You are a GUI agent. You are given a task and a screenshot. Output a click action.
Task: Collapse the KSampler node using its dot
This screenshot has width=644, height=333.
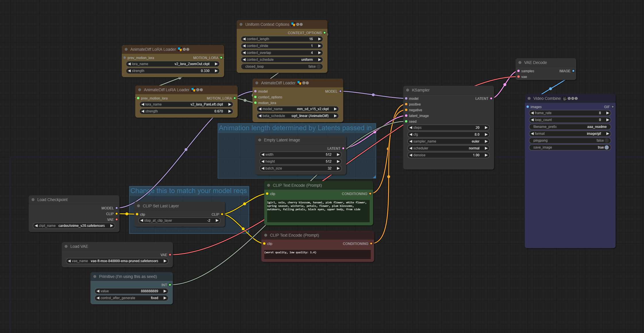(407, 90)
